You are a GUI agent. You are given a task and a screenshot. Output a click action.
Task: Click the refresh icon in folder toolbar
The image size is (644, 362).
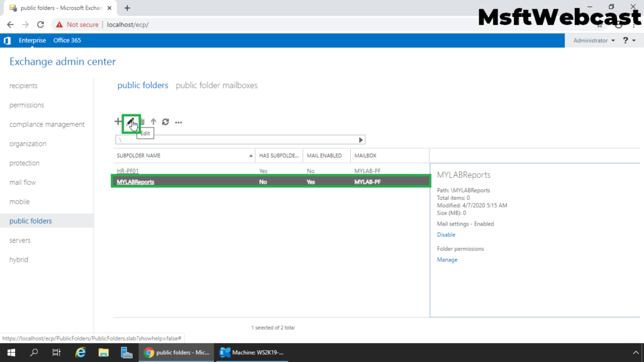(165, 122)
